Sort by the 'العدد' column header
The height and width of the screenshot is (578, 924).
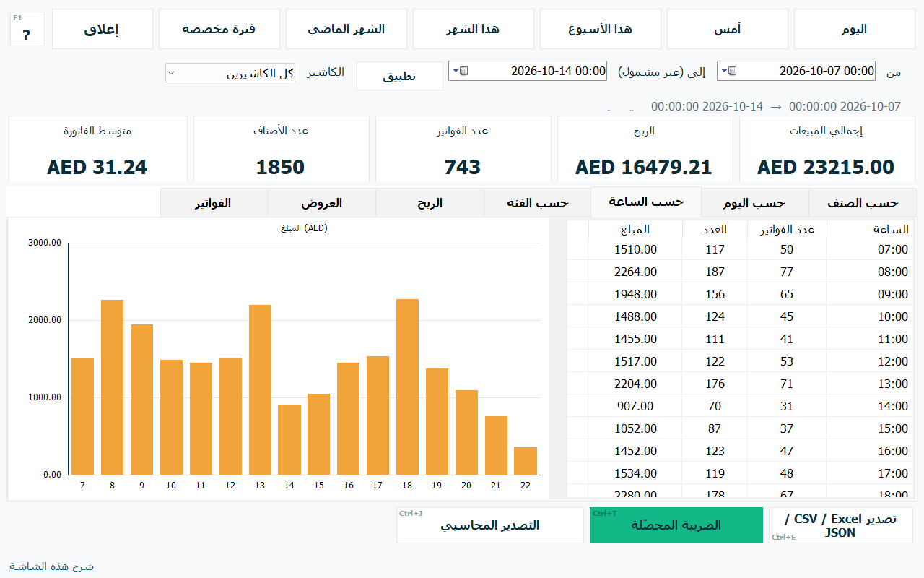[715, 229]
